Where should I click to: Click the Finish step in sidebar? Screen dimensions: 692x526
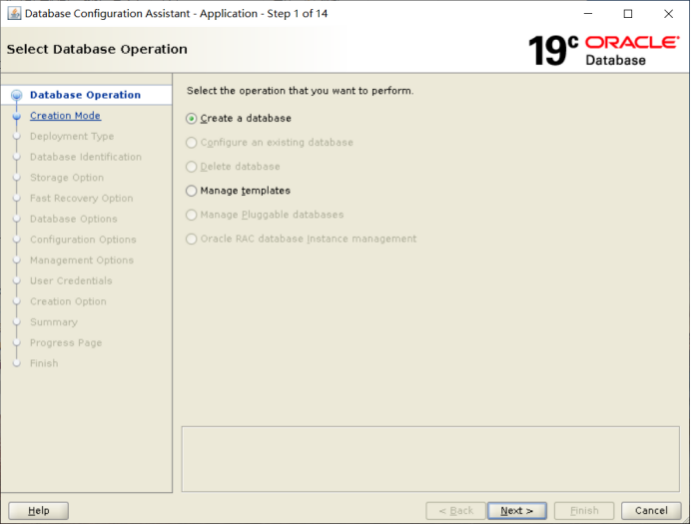click(44, 363)
